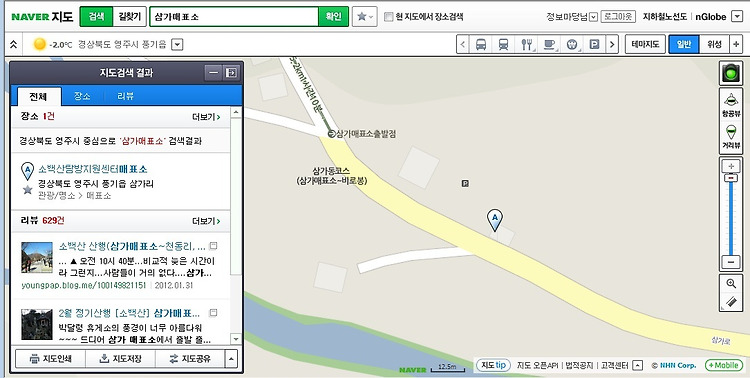Open 테마지도 theme map menu
The image size is (750, 378).
click(x=645, y=44)
